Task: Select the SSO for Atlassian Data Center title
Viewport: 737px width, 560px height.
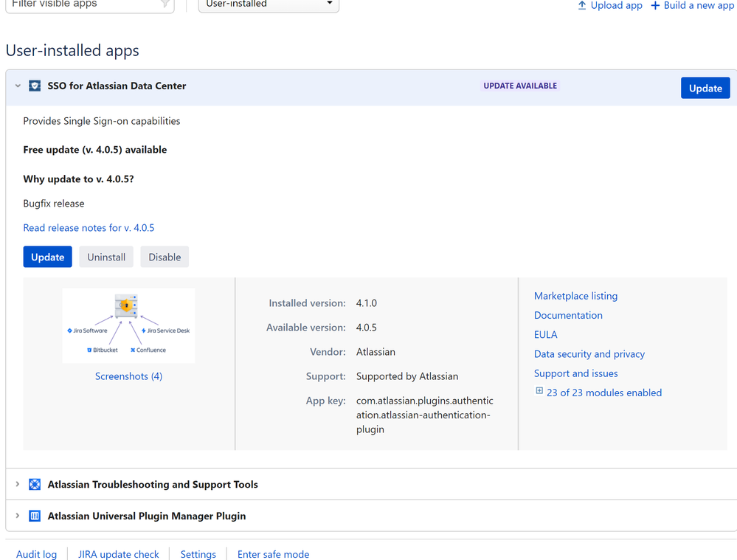Action: pyautogui.click(x=117, y=86)
